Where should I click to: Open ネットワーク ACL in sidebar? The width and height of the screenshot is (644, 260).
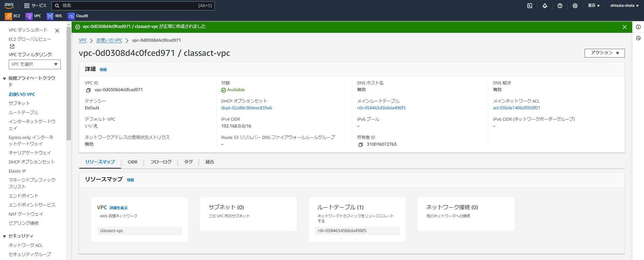(26, 246)
